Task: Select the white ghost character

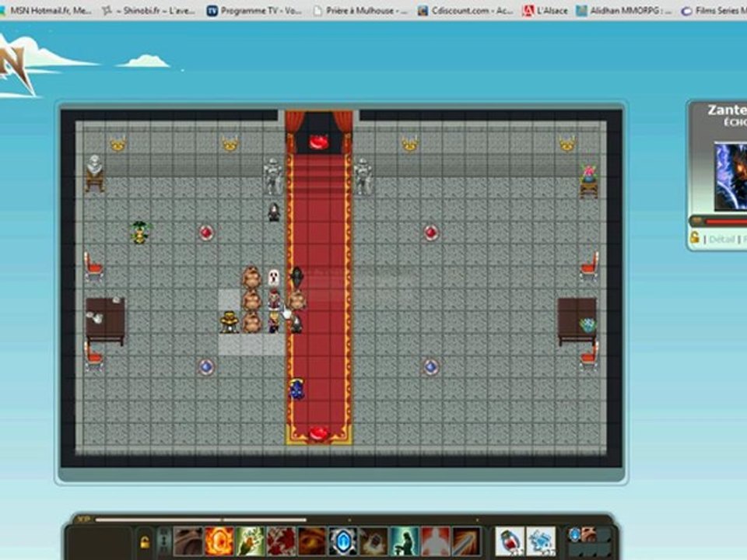Action: tap(273, 278)
